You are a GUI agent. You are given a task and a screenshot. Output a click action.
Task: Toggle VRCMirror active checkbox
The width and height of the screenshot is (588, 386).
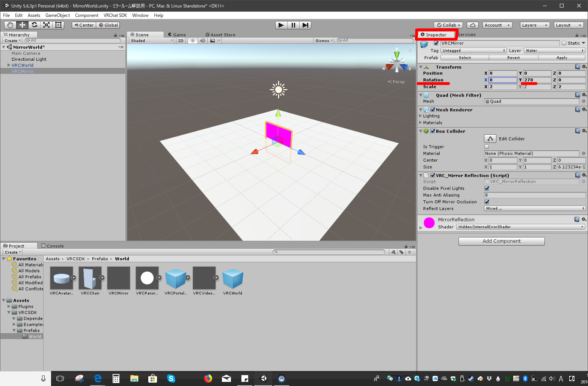(436, 43)
